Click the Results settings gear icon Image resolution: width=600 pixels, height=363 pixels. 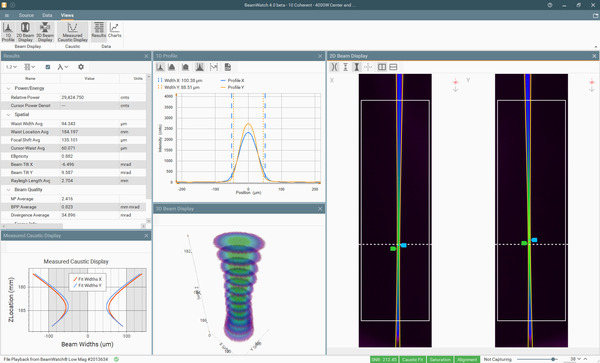(81, 67)
